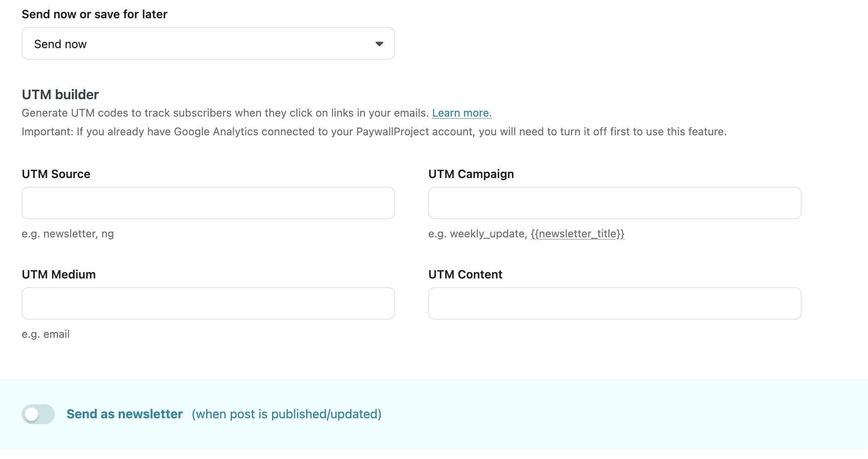Click the UTM Content input field
Screen dimensions: 868x459
(614, 303)
